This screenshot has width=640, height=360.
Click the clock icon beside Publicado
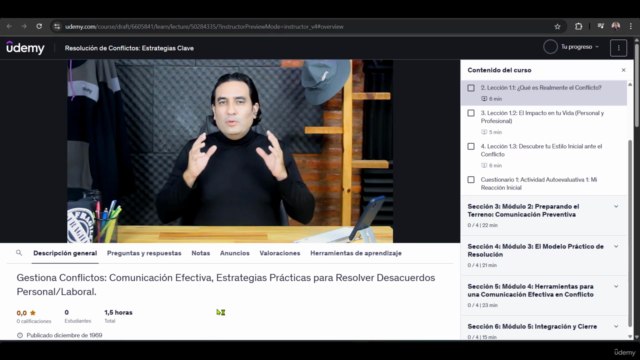(x=20, y=335)
